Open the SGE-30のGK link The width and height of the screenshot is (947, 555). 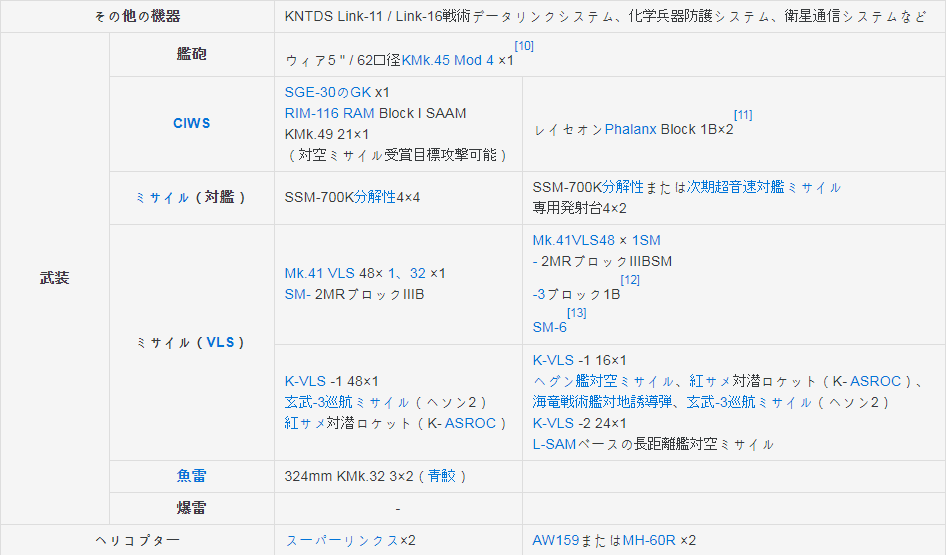(x=328, y=92)
